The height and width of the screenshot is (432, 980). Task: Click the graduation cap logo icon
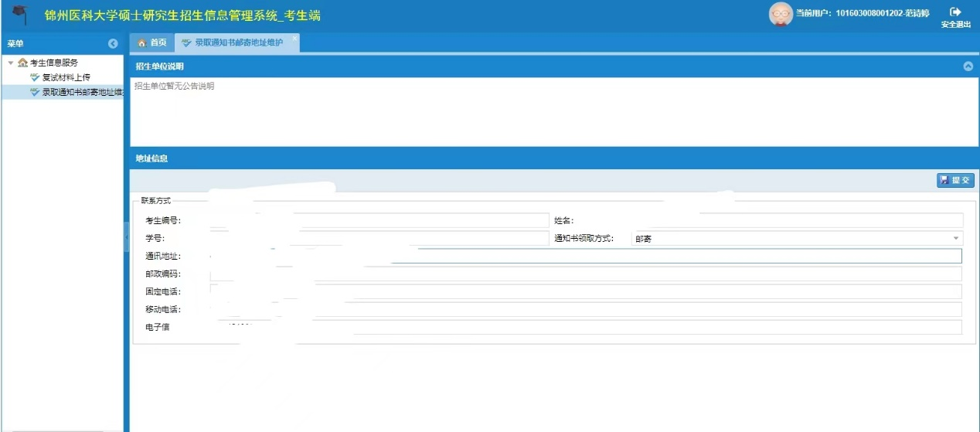[x=20, y=13]
